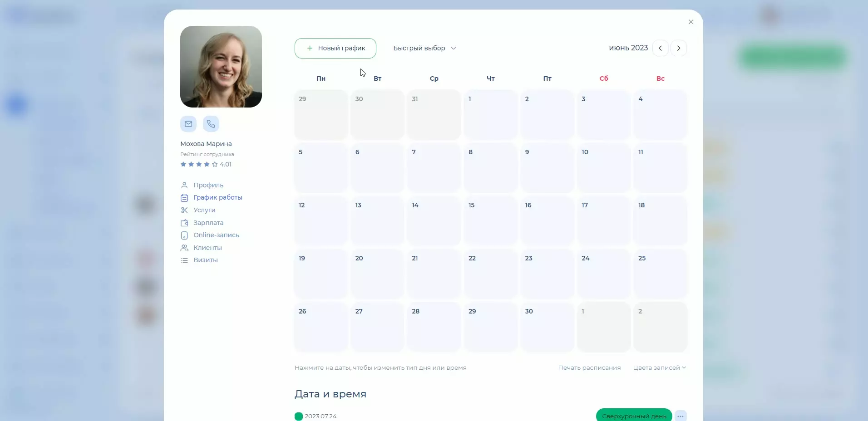
Task: Select June 15 in the calendar
Action: click(x=490, y=220)
